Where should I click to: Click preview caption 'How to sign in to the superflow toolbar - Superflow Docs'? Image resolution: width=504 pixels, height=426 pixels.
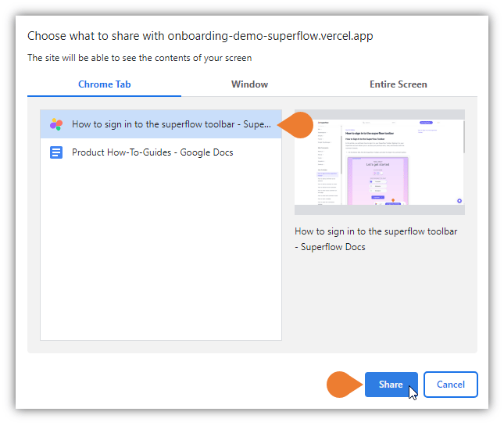(x=376, y=239)
